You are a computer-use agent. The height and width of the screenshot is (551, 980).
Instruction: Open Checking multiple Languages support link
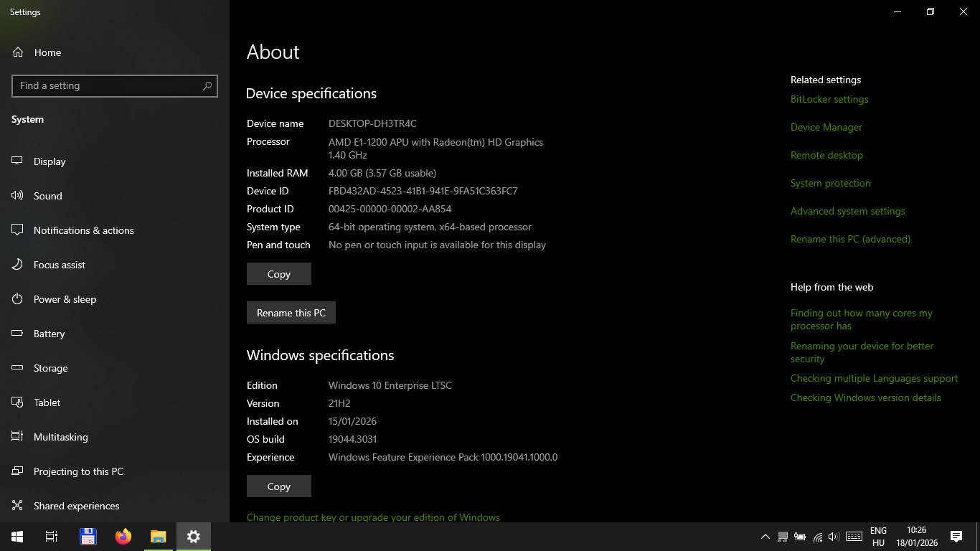(x=875, y=379)
